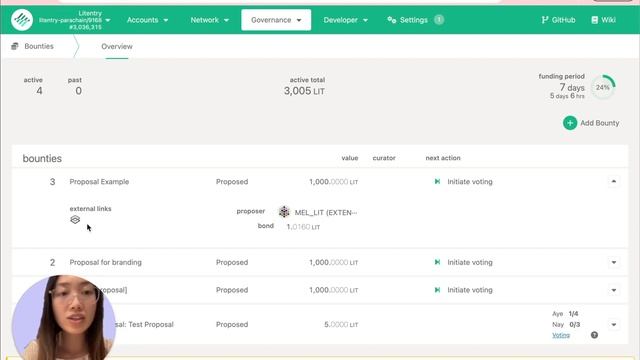Click the presenter webcam thumbnail

(x=64, y=318)
